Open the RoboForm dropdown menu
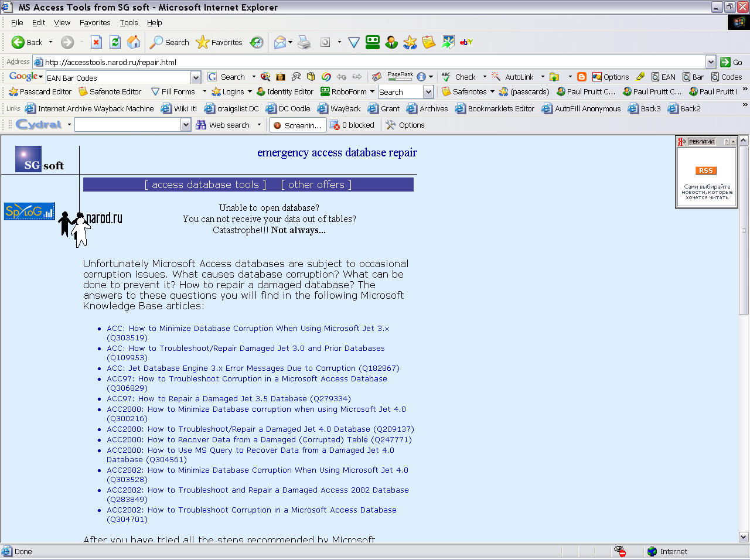 [347, 91]
